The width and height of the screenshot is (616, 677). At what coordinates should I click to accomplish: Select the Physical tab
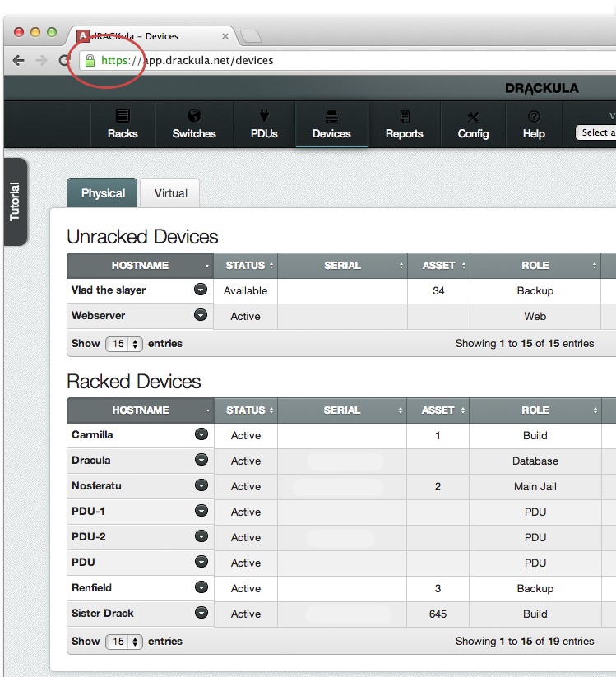point(103,193)
